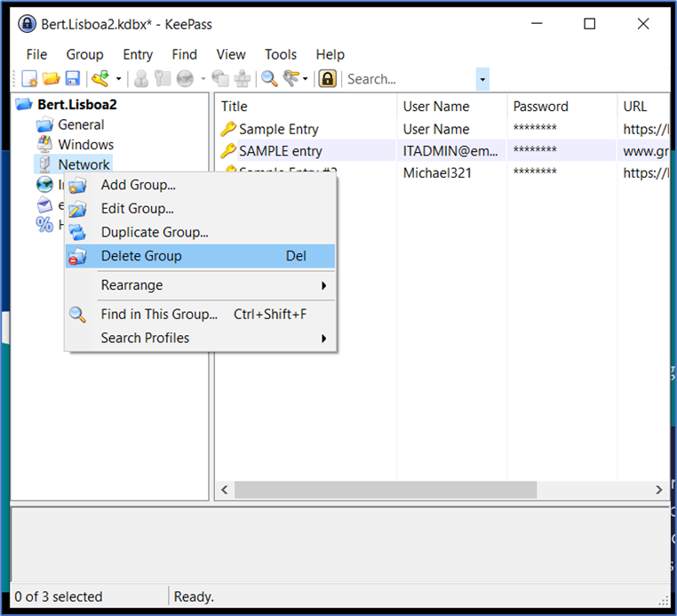
Task: Expand the Rearrange submenu
Action: [200, 285]
